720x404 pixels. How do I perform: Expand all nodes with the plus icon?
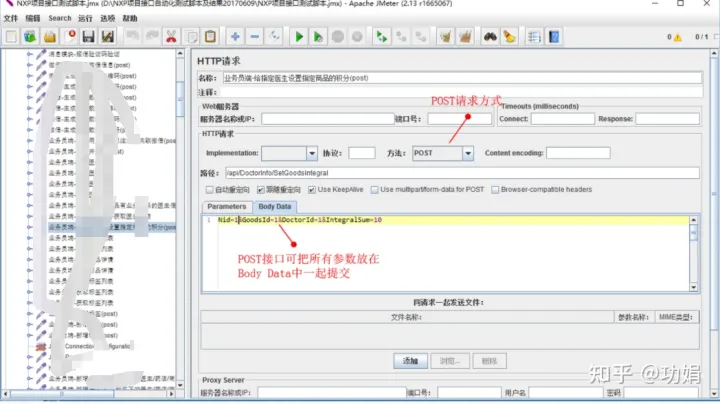pyautogui.click(x=235, y=37)
